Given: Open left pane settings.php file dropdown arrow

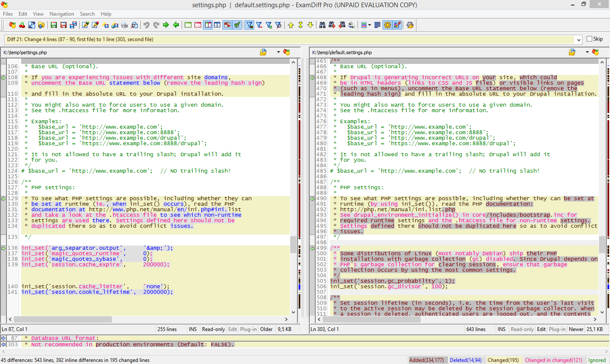Looking at the screenshot, I should tap(278, 52).
